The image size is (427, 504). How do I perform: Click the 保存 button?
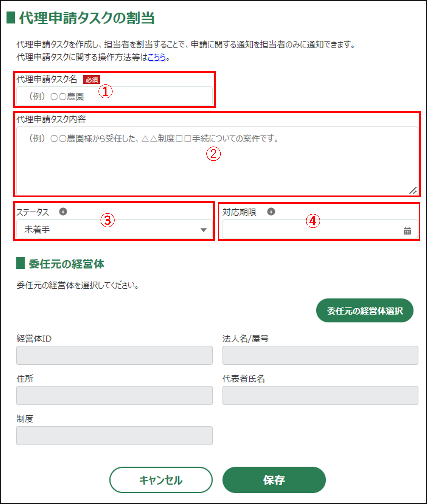(x=274, y=480)
